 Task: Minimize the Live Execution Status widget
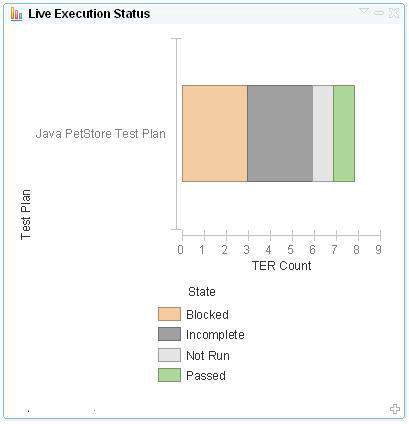pyautogui.click(x=379, y=13)
